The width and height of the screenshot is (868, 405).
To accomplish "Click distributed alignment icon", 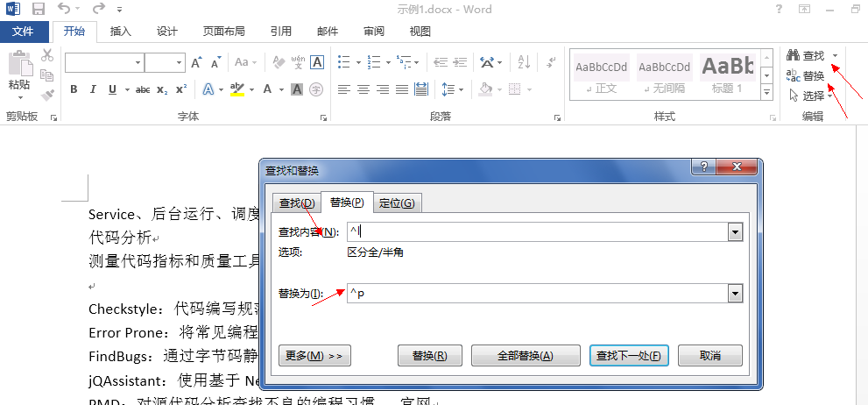I will 421,89.
